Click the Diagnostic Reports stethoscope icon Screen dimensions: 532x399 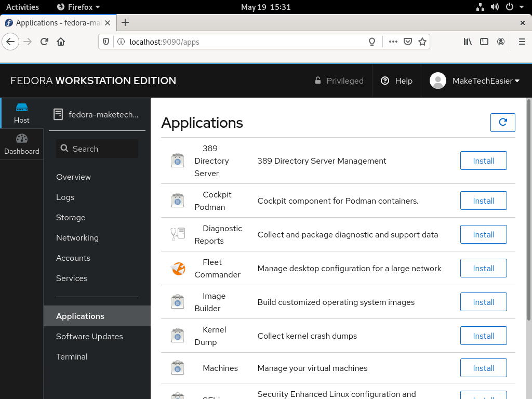pos(178,234)
